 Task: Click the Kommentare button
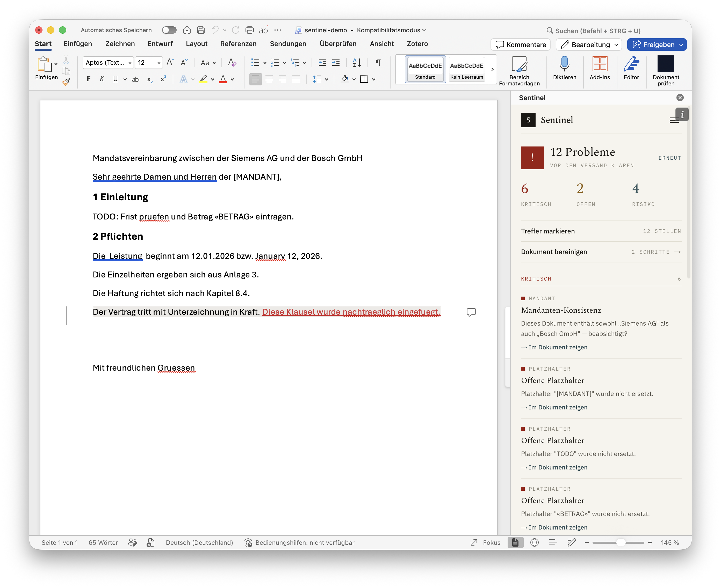pyautogui.click(x=521, y=45)
